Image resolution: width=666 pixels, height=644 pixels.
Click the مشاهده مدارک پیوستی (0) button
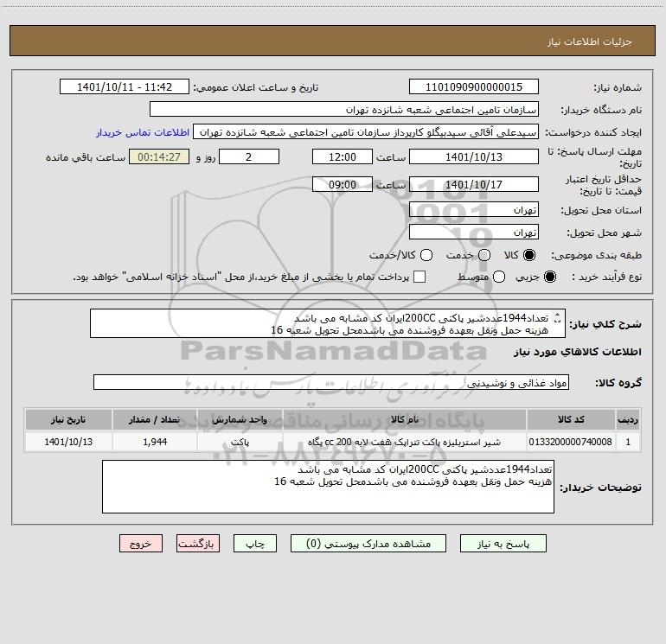coord(368,544)
